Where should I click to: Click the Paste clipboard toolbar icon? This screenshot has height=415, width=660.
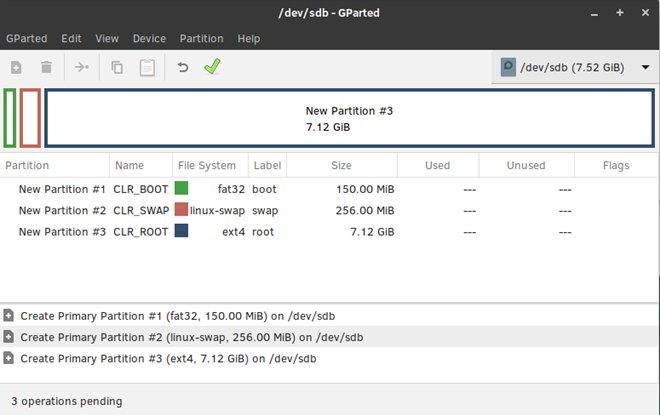coord(147,67)
